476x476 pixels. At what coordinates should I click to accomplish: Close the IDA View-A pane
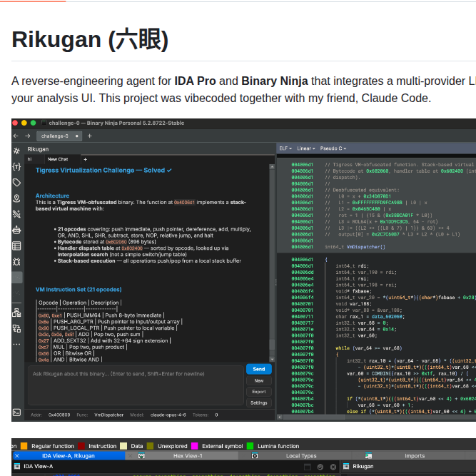[x=333, y=467]
